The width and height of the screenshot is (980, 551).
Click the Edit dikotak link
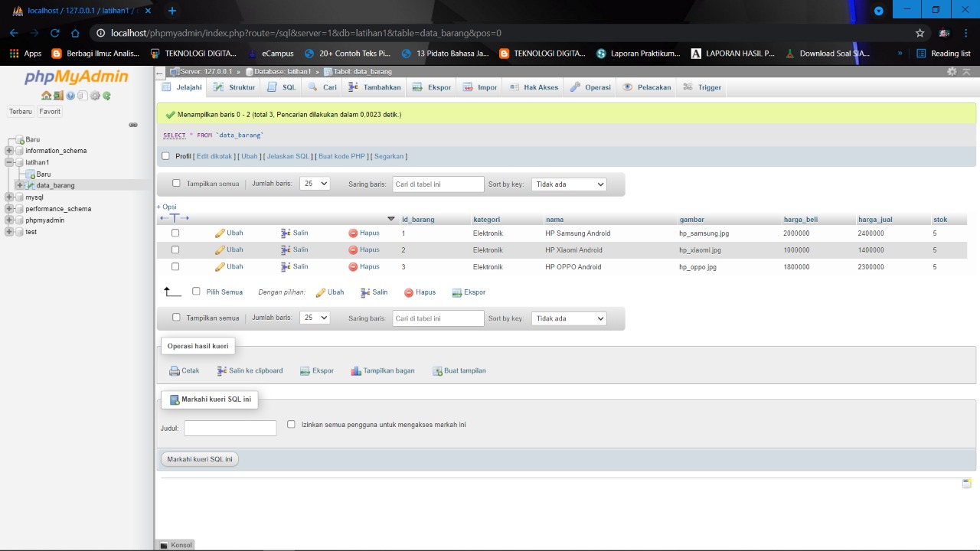pos(214,156)
